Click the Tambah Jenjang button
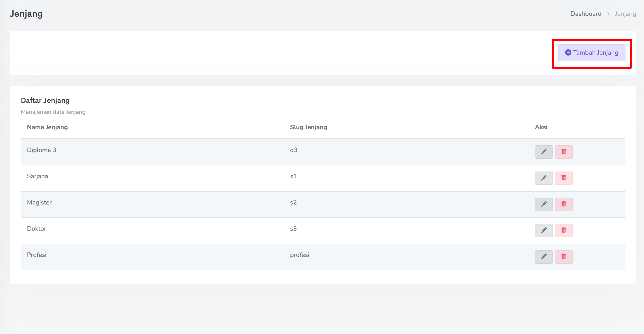This screenshot has height=334, width=644. coord(592,53)
